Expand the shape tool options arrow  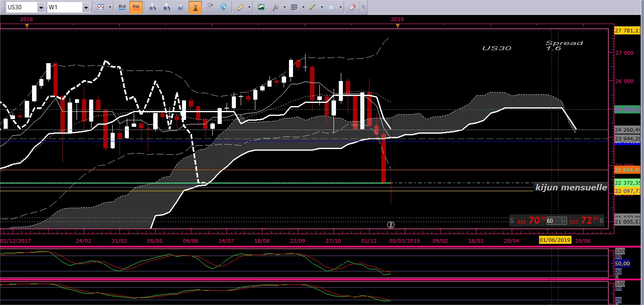(x=340, y=7)
